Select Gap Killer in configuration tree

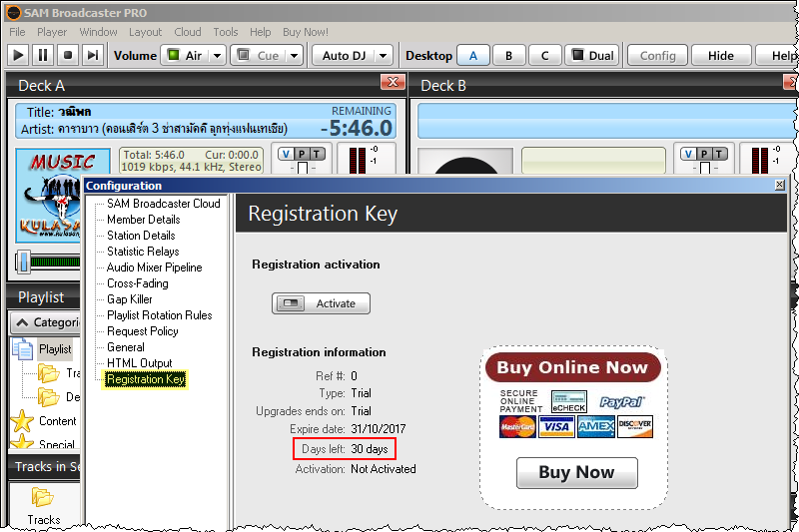pyautogui.click(x=130, y=299)
